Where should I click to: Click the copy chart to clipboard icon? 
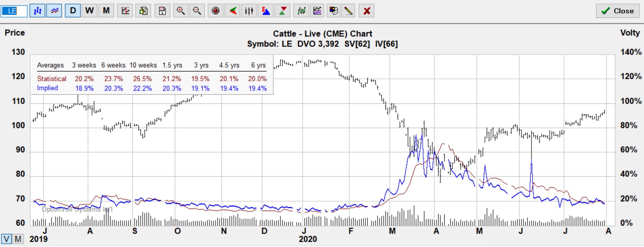[x=143, y=11]
